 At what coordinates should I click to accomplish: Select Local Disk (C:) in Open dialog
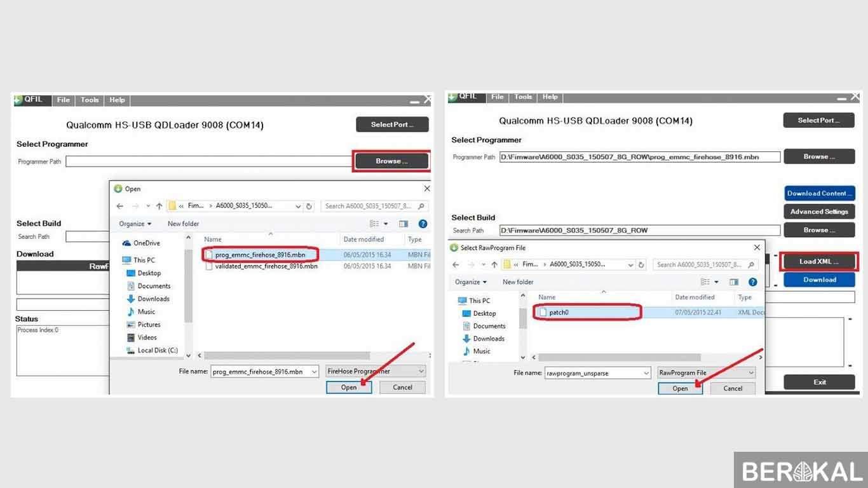153,350
